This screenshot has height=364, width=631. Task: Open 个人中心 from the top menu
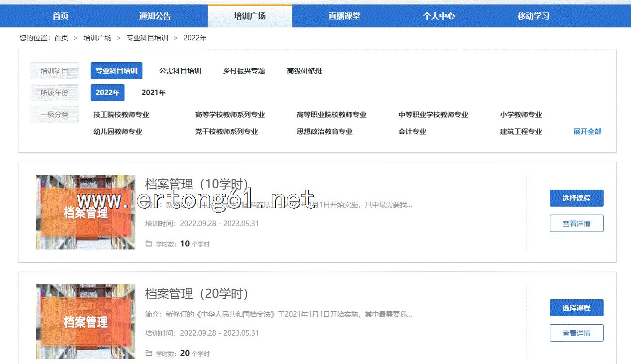(439, 16)
